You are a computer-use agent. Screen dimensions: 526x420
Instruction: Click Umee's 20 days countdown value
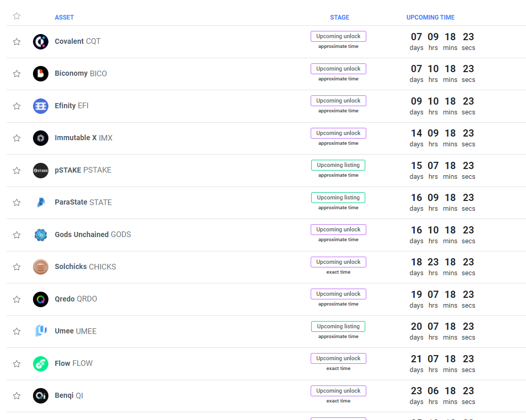click(x=416, y=326)
